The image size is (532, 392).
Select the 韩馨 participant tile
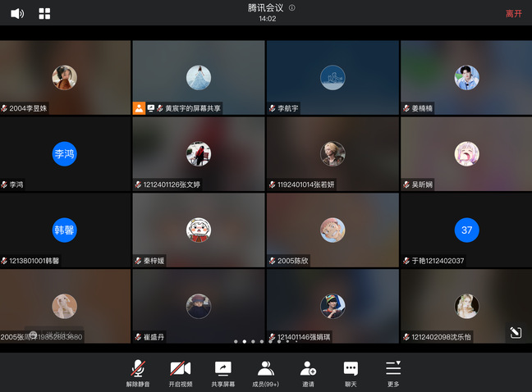[65, 230]
